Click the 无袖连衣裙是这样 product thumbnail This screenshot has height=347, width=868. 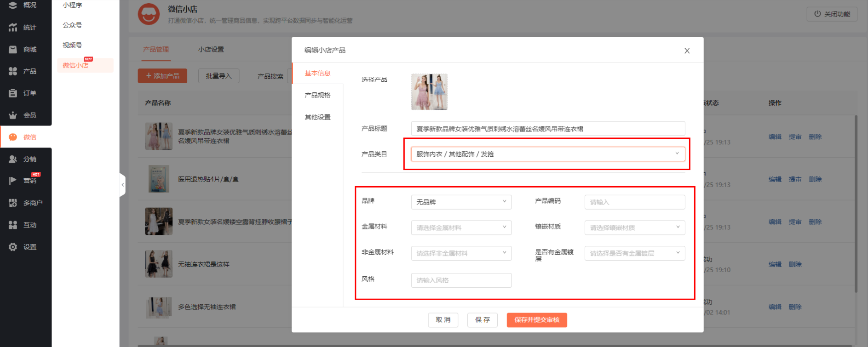[159, 264]
